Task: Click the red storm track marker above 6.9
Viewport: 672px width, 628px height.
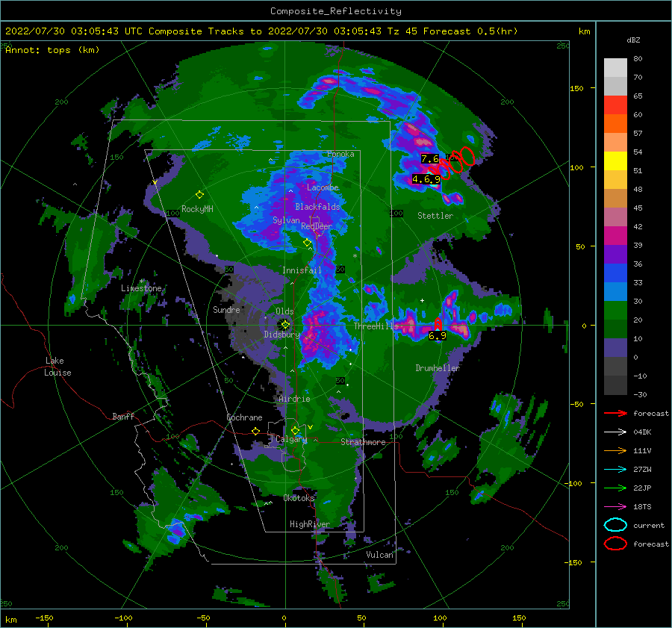Action: (438, 323)
